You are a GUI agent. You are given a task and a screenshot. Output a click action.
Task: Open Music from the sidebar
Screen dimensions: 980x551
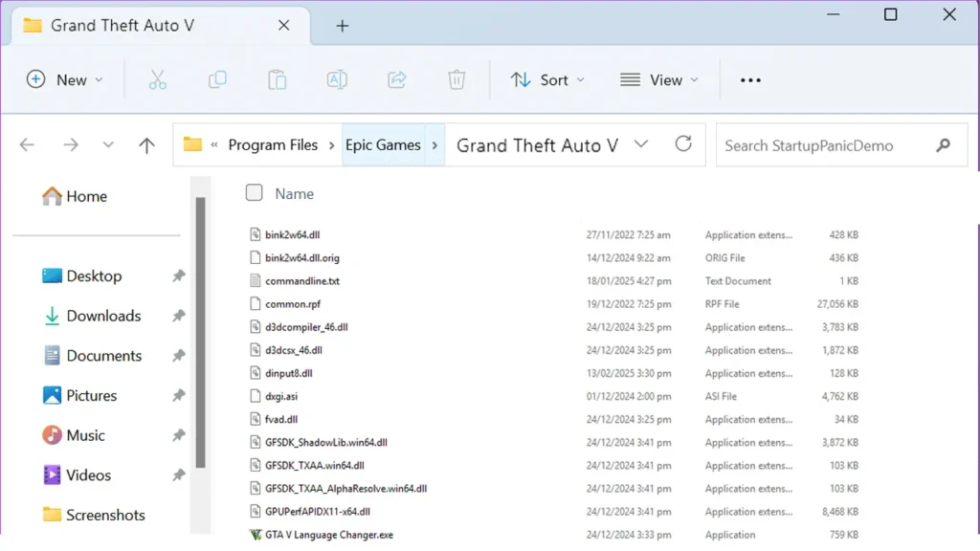point(84,435)
